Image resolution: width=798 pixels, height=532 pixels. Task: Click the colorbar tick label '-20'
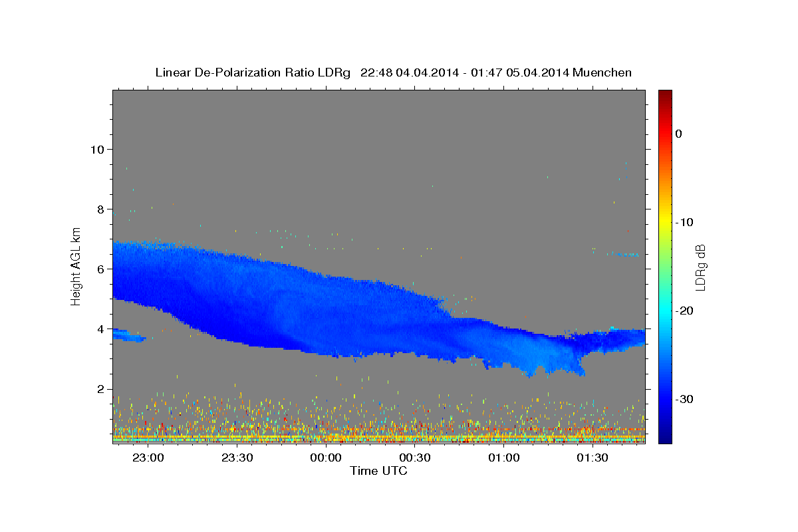685,311
